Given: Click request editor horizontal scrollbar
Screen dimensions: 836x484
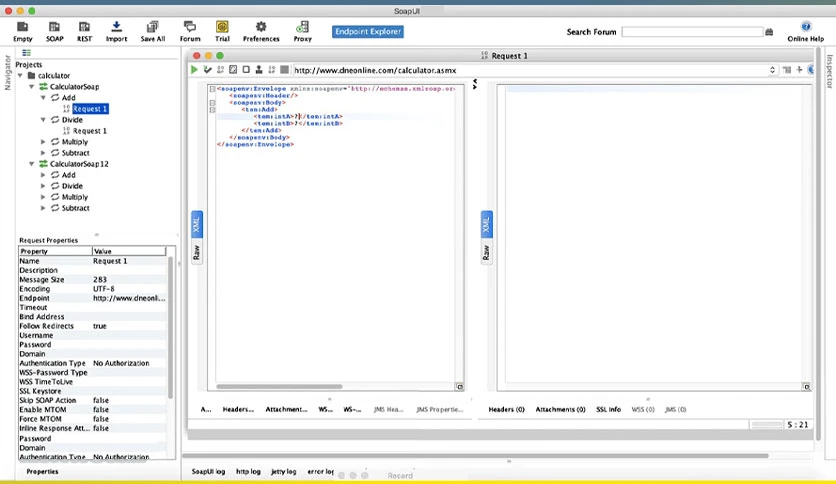Looking at the screenshot, I should (x=279, y=386).
